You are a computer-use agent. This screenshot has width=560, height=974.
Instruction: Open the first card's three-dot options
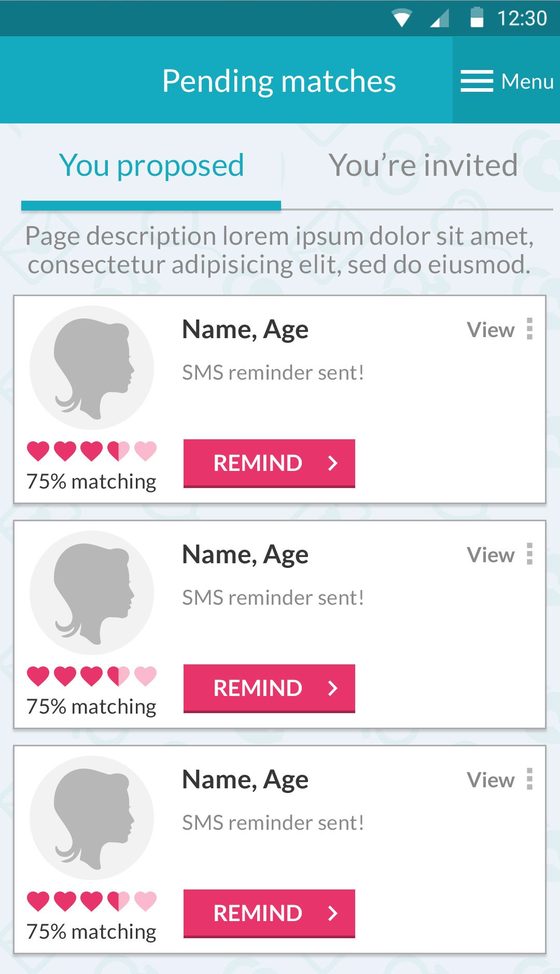point(529,329)
